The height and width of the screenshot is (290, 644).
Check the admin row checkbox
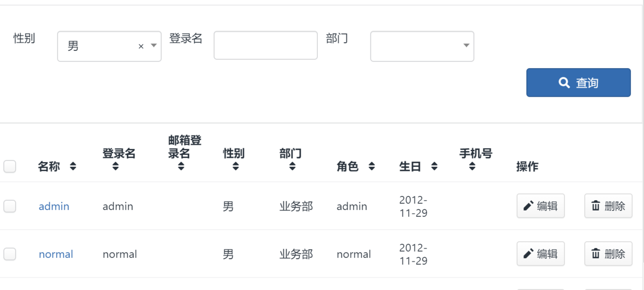(10, 206)
